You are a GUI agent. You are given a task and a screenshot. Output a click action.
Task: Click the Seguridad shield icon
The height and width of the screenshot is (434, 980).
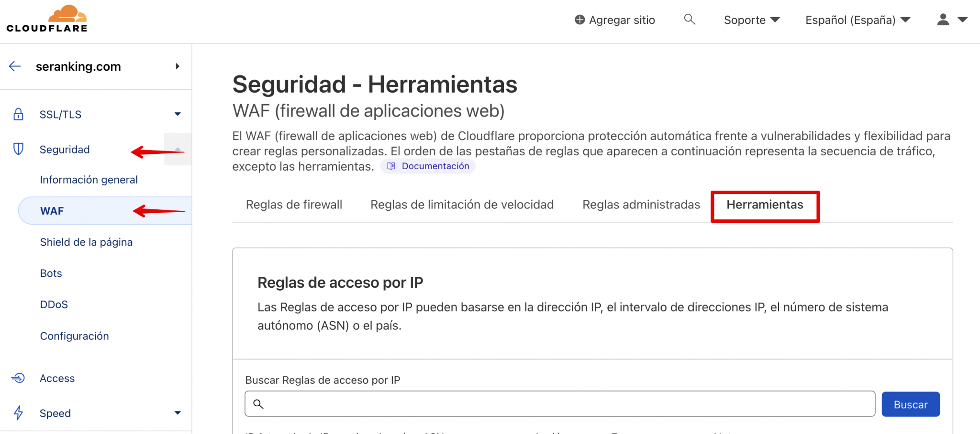point(18,149)
